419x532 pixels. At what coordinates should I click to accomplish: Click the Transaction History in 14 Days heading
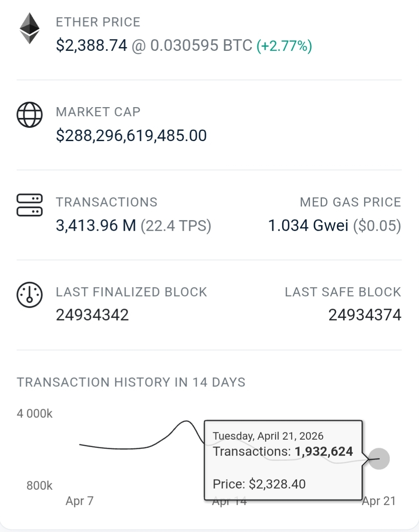(131, 382)
